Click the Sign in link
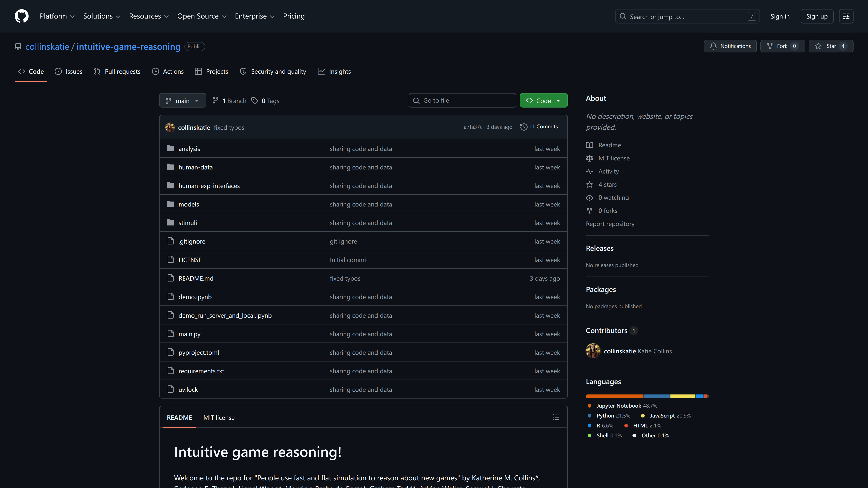The width and height of the screenshot is (868, 488). (780, 16)
